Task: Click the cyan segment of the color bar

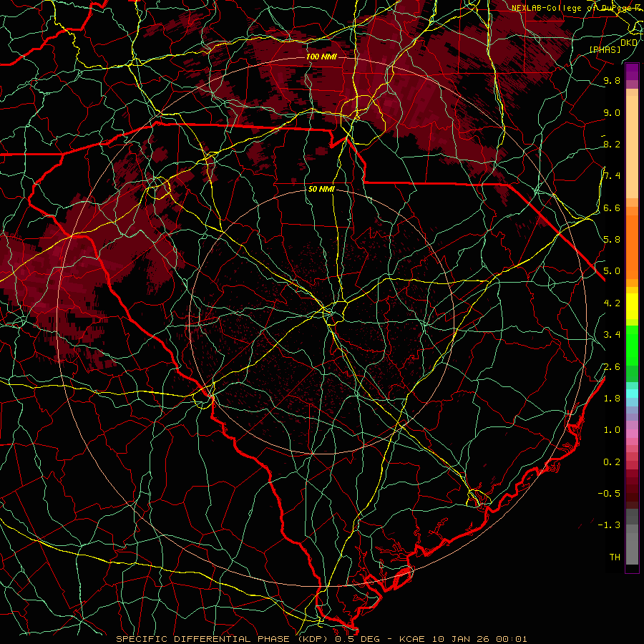Action: click(632, 394)
